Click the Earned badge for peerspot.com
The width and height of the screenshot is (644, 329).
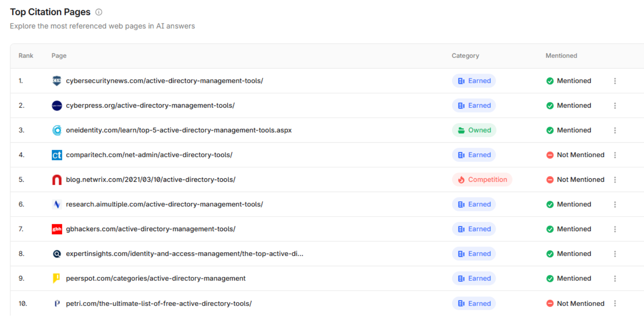tap(474, 278)
